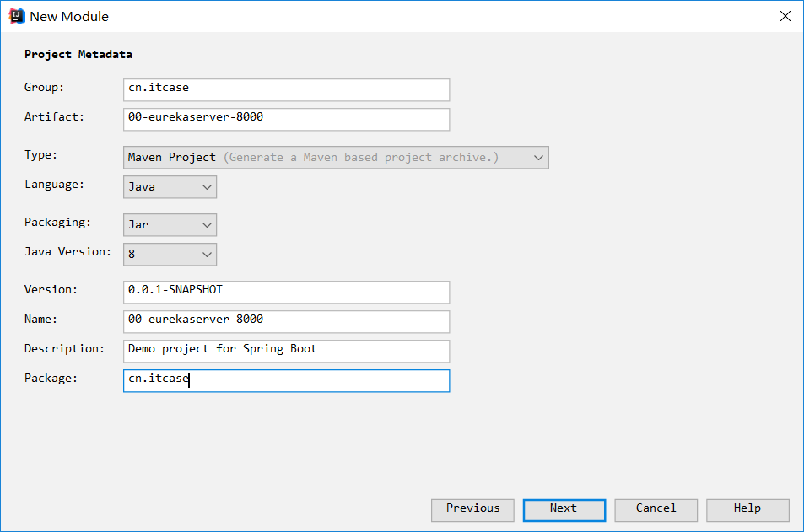Open the Type dropdown showing Maven Project
This screenshot has width=804, height=532.
pyautogui.click(x=336, y=158)
